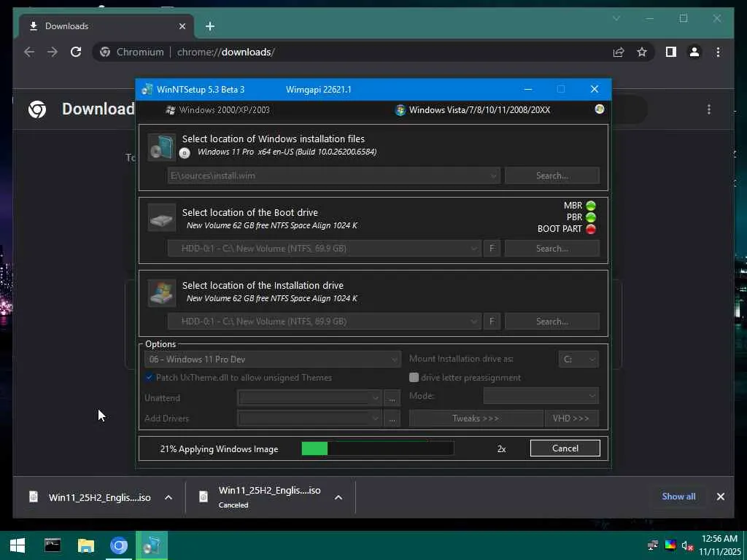Open the Downloads page more actions menu
The image size is (747, 560).
coord(709,109)
